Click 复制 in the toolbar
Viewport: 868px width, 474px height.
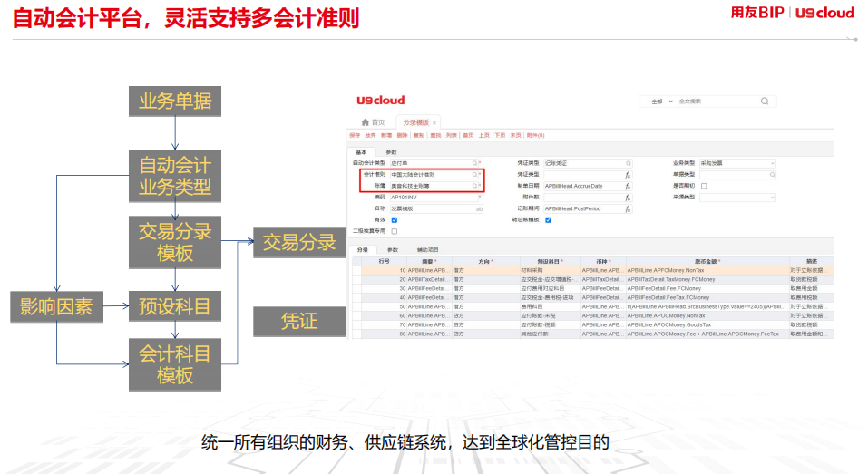(x=419, y=136)
